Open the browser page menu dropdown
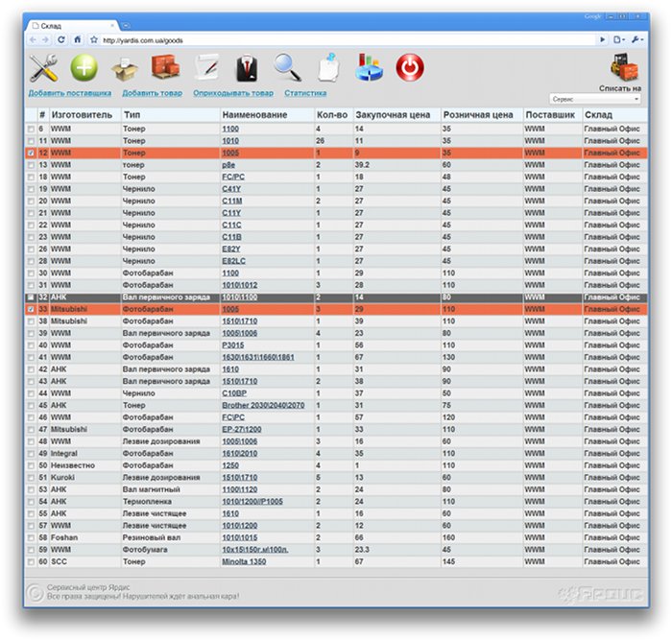The width and height of the screenshot is (672, 641). click(618, 39)
